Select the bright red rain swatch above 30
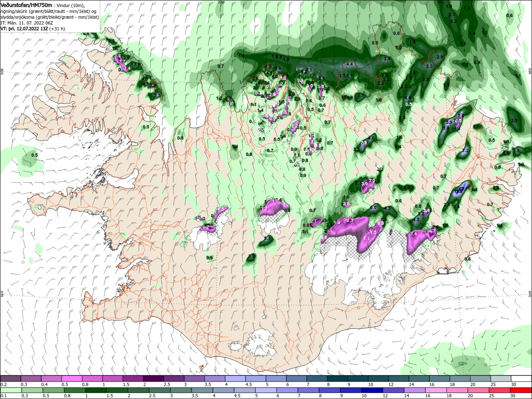Screen dimensions: 532x399 click(520, 390)
